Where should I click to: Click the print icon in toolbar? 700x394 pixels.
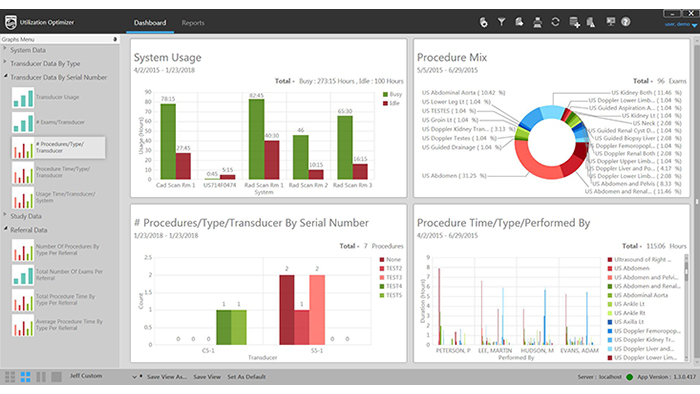[x=538, y=22]
